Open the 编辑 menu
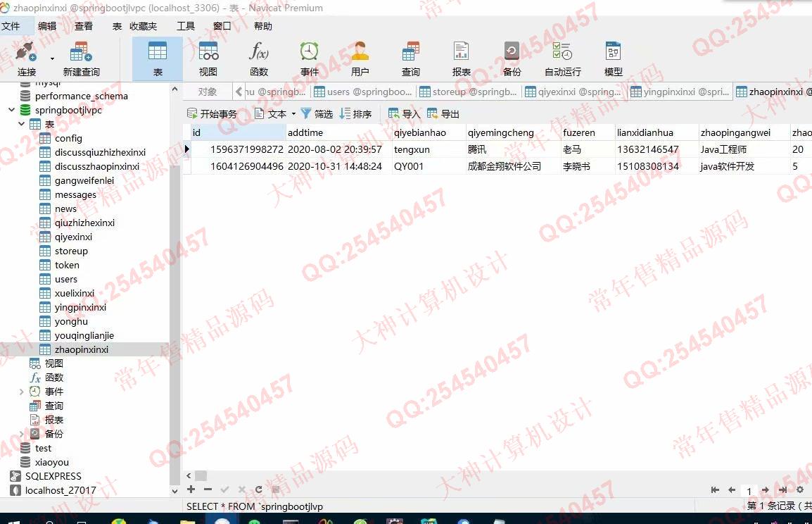This screenshot has width=812, height=524. 47,26
